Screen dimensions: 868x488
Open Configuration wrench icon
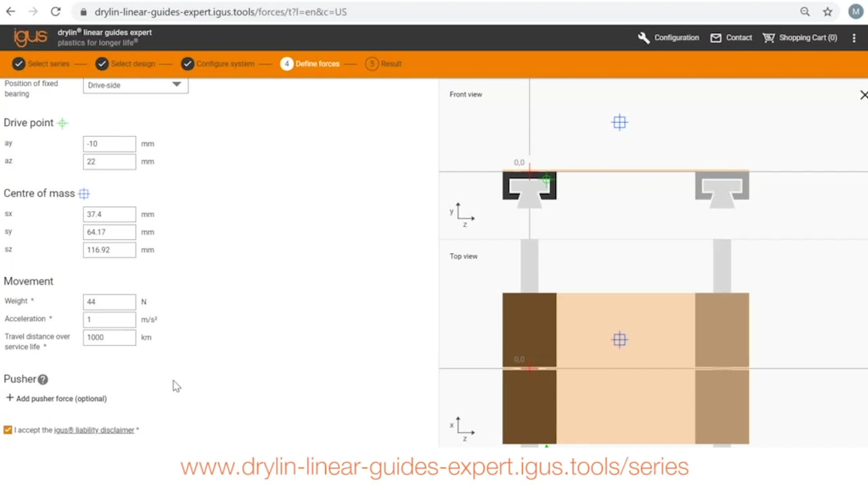(643, 38)
